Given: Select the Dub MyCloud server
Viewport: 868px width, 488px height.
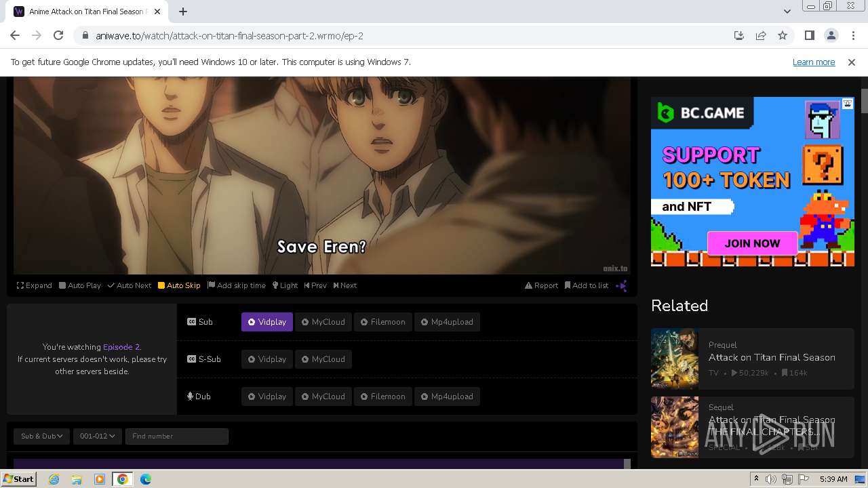Looking at the screenshot, I should coord(323,396).
